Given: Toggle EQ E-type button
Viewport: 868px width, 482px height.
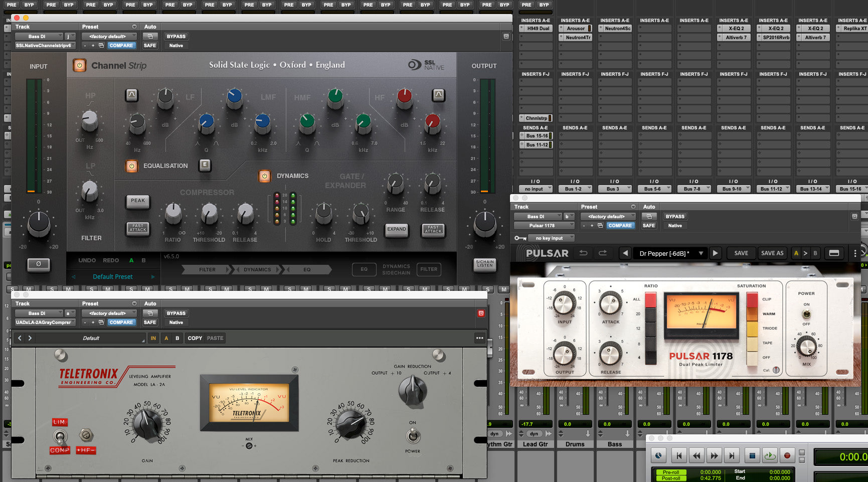Looking at the screenshot, I should click(205, 165).
